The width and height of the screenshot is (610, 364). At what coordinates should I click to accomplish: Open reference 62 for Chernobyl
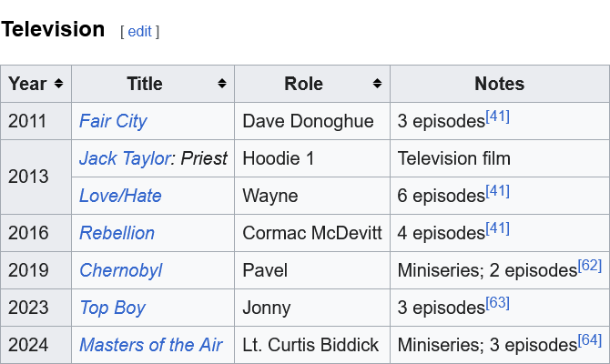pyautogui.click(x=590, y=265)
